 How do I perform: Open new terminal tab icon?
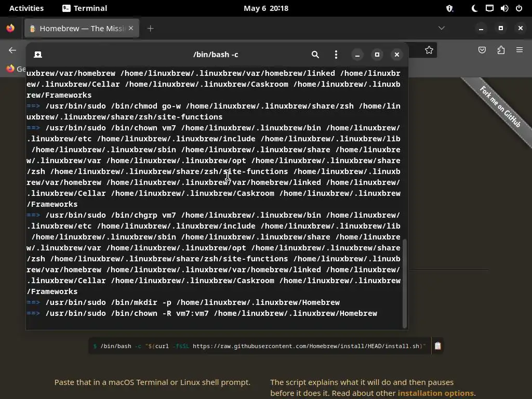[x=38, y=55]
